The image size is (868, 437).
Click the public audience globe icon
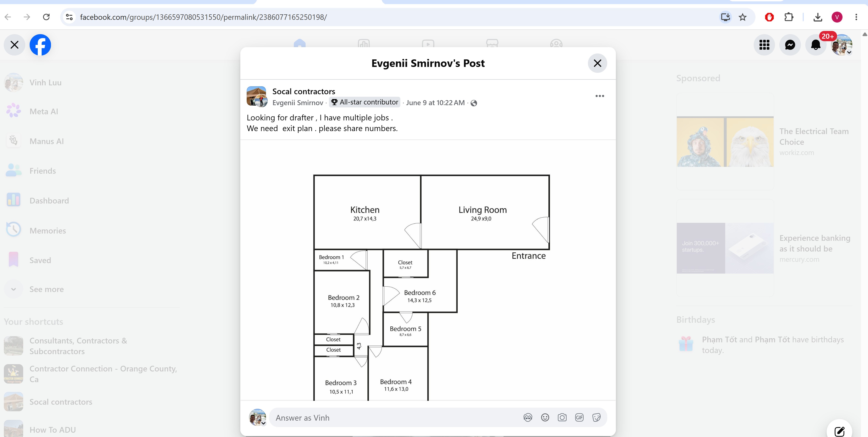click(x=474, y=103)
